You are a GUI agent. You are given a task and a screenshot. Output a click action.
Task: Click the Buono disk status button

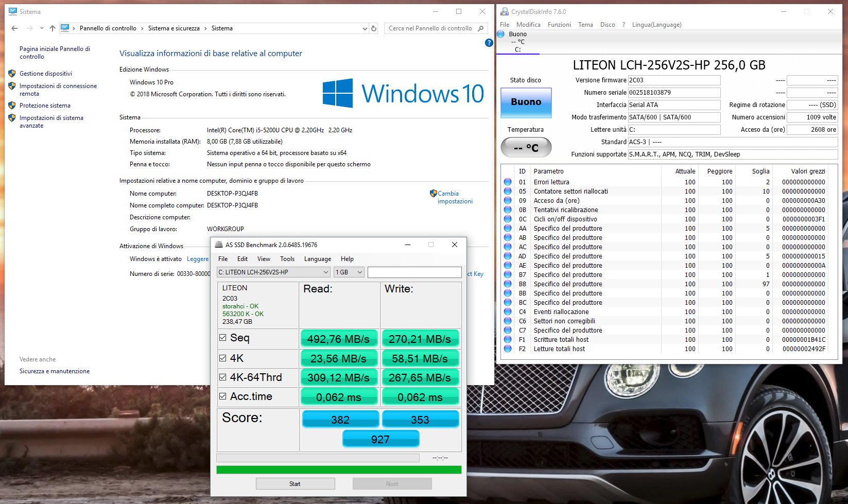tap(526, 102)
